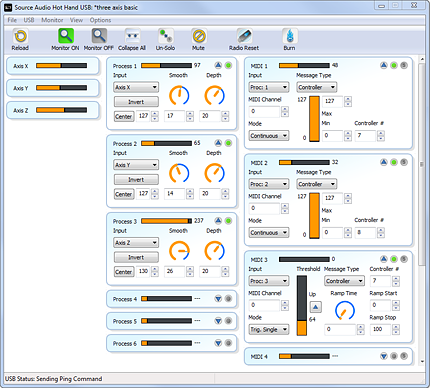Collapse Process 1 with blue triangle icon
430x388 pixels.
(x=218, y=65)
